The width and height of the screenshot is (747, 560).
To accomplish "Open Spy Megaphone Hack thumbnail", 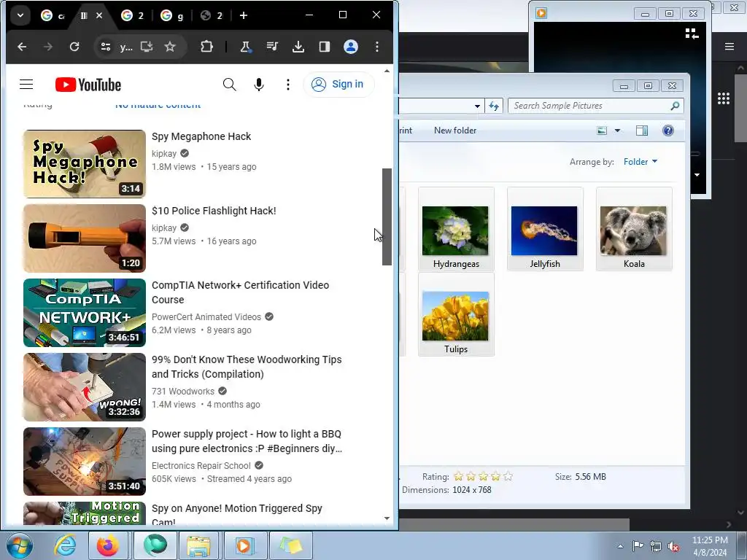I will pos(85,164).
